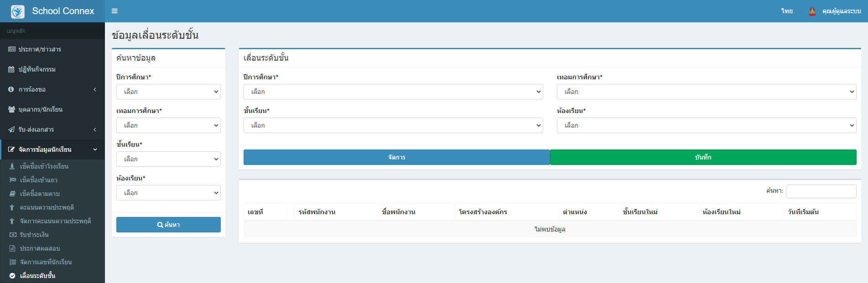Open search panel ชั้นเรียน dropdown
868x283 pixels.
tap(168, 159)
